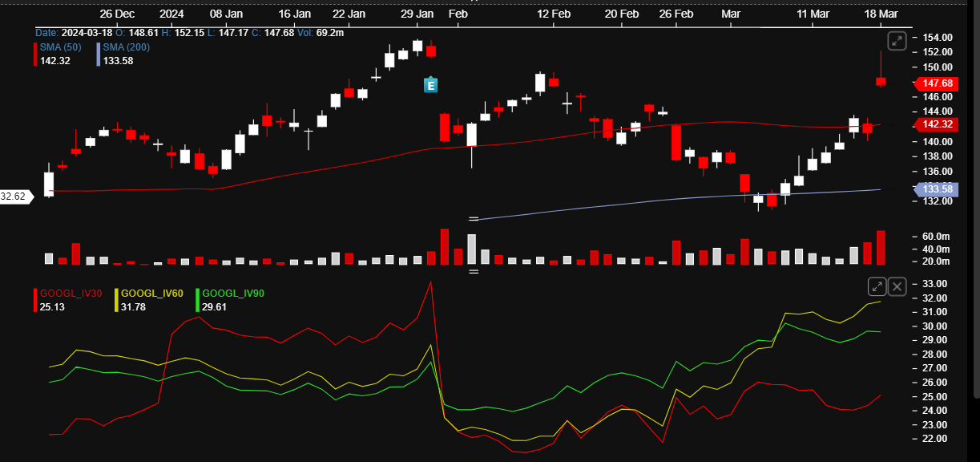The height and width of the screenshot is (462, 980).
Task: Click the '18 Mar' date label
Action: tap(881, 14)
